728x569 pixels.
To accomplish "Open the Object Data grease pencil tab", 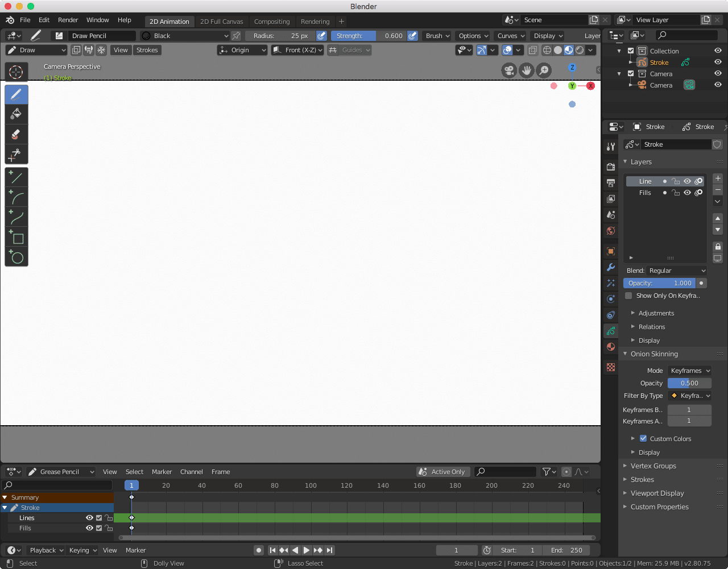I will coord(611,331).
